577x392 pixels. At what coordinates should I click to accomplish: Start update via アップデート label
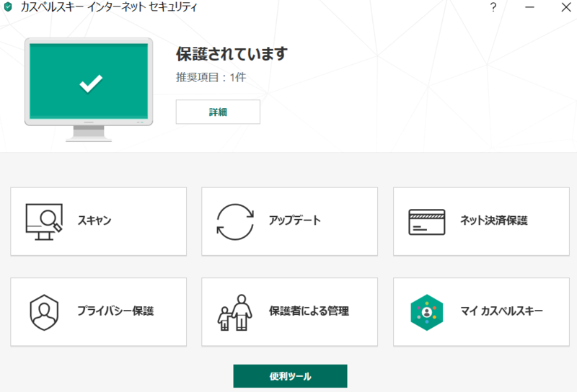[x=294, y=220]
